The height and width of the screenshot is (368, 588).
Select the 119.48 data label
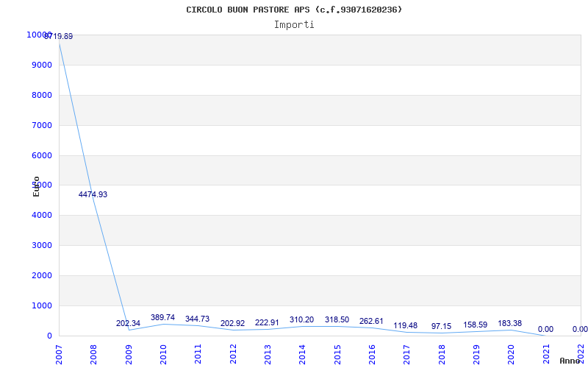coord(406,325)
